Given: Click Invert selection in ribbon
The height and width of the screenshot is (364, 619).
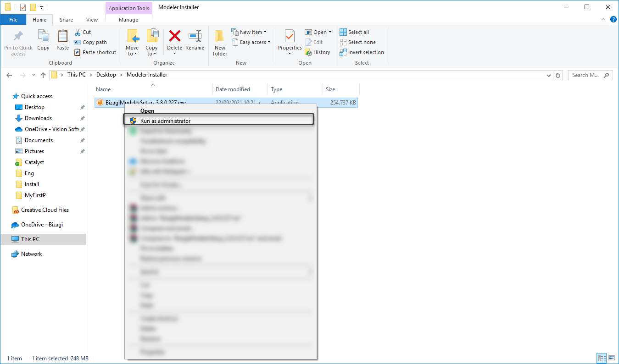Looking at the screenshot, I should pyautogui.click(x=362, y=52).
